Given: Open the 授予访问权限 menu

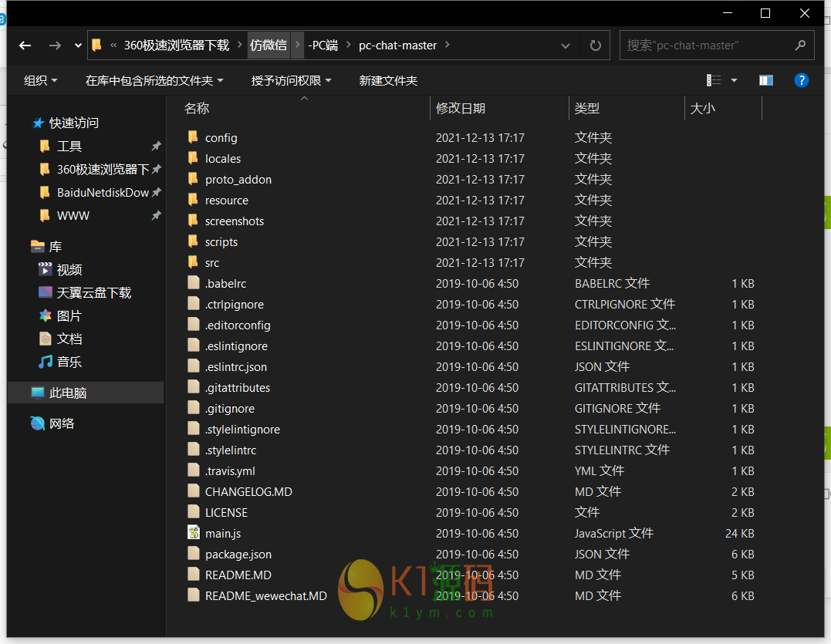Looking at the screenshot, I should click(x=291, y=80).
